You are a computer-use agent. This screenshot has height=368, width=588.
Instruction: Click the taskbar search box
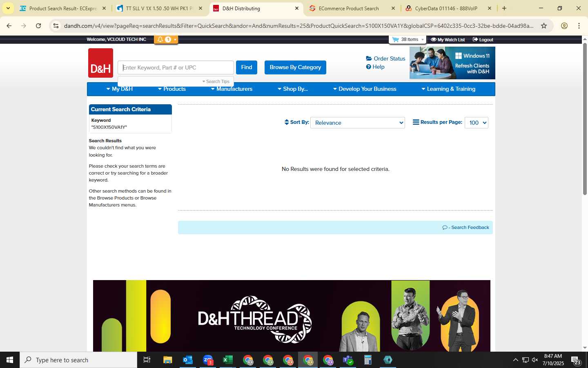[x=78, y=360]
